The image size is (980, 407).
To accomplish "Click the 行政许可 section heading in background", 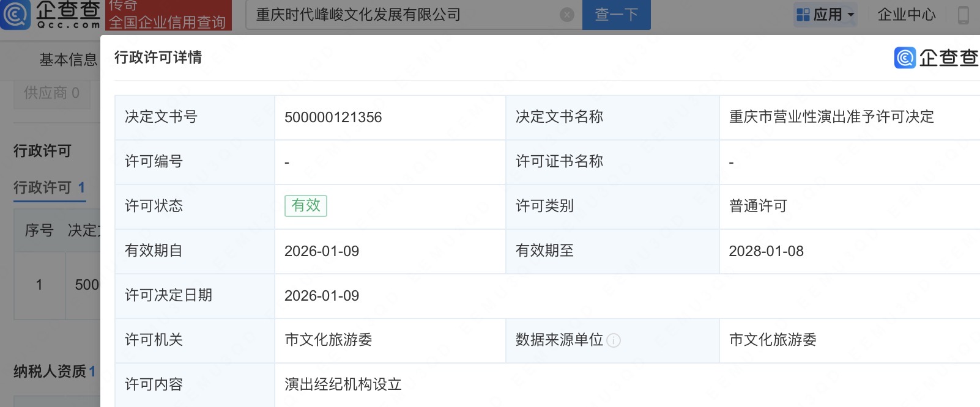I will click(x=42, y=151).
